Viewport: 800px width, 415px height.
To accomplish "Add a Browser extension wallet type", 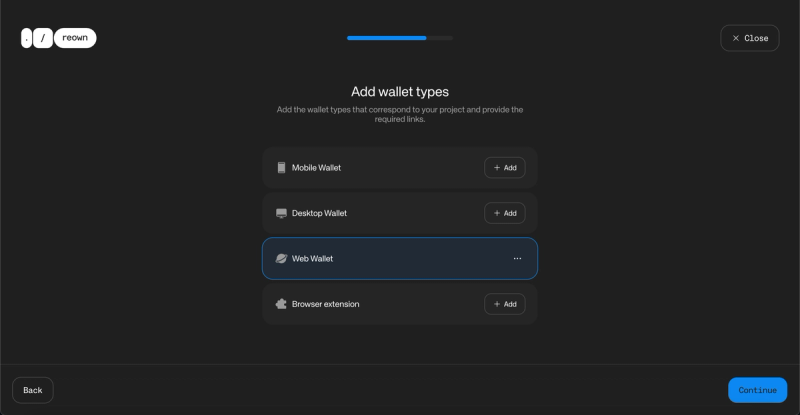I will pyautogui.click(x=505, y=304).
